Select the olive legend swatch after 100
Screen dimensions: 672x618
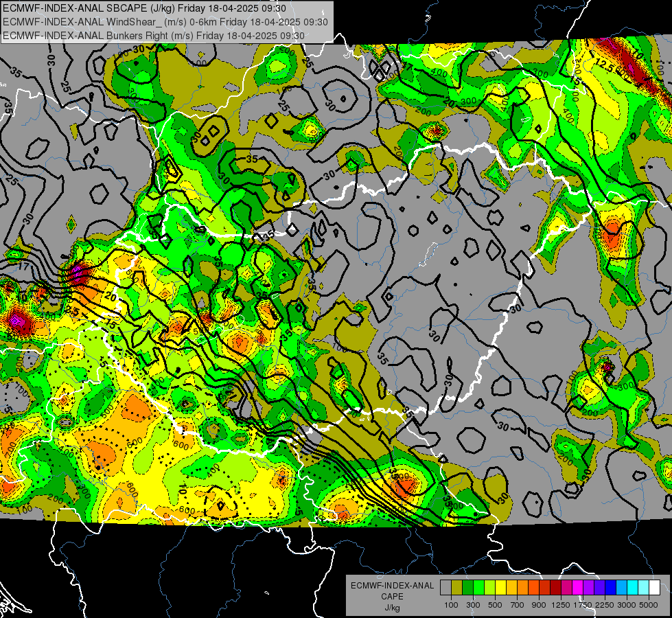click(x=456, y=588)
